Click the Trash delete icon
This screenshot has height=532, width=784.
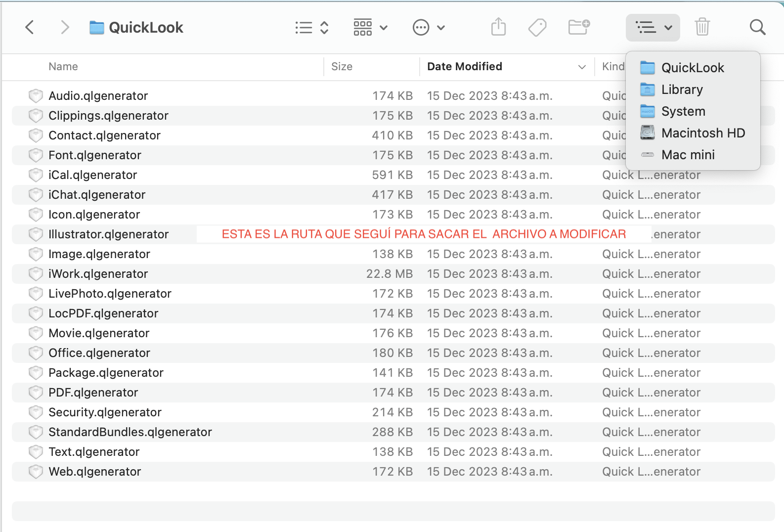pos(702,27)
